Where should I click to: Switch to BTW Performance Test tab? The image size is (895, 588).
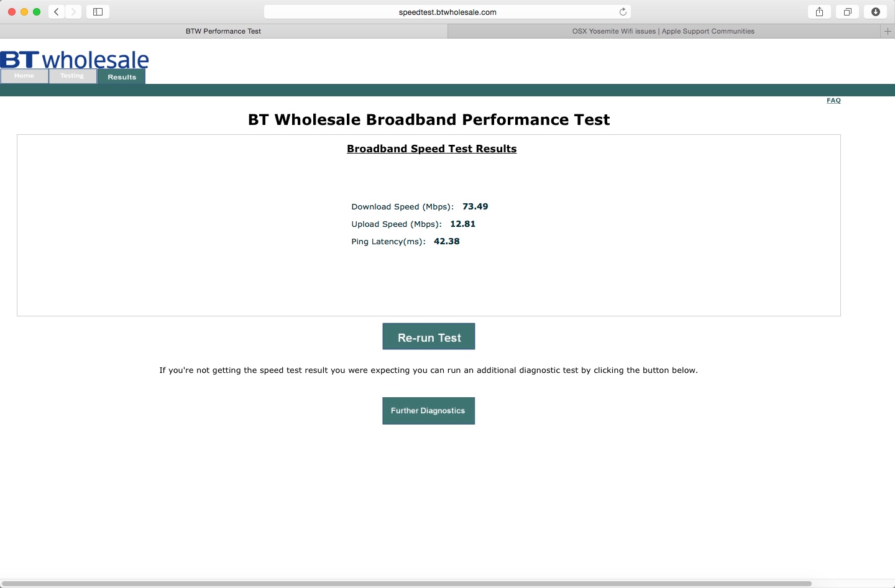(224, 31)
